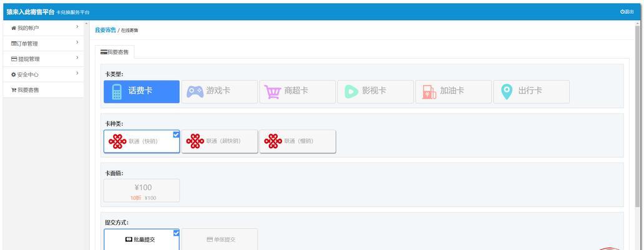The image size is (644, 250).
Task: Select the 出行卡 travel card type
Action: (532, 91)
